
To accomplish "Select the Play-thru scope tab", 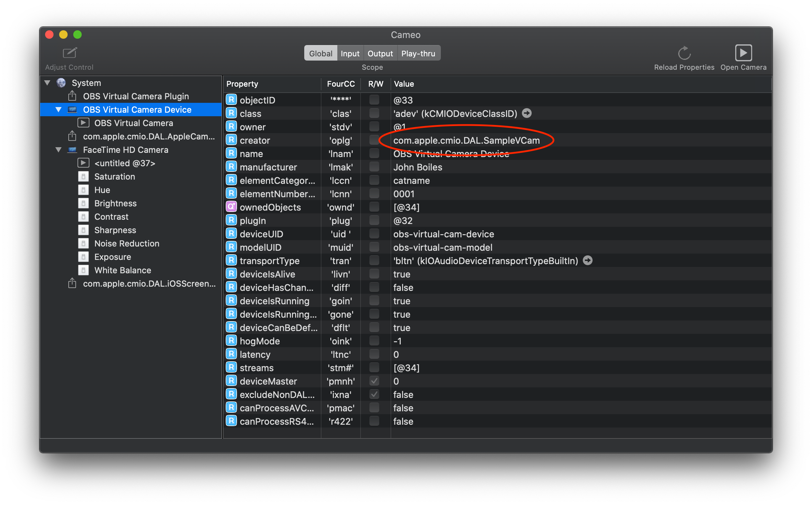I will 419,54.
